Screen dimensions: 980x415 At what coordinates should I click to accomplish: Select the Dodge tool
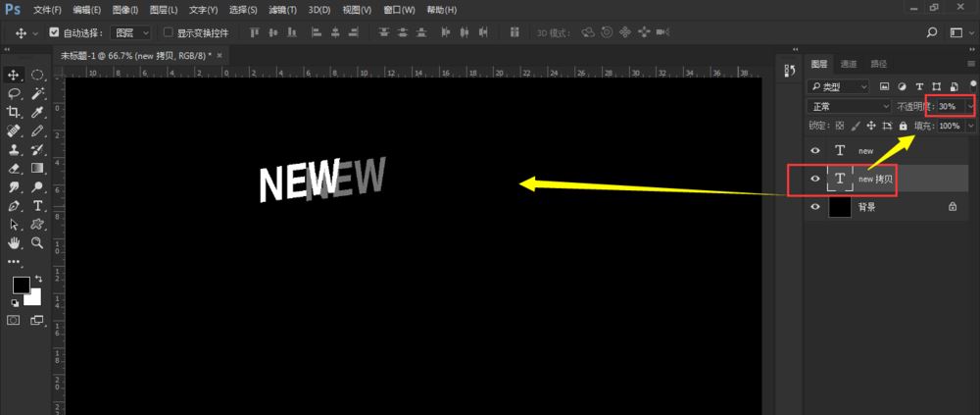(37, 186)
